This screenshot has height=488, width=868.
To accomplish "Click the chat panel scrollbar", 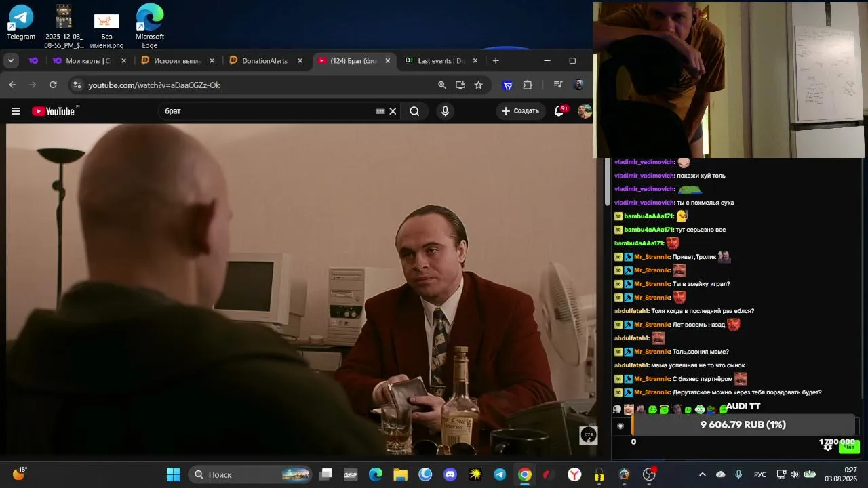I will tap(608, 183).
